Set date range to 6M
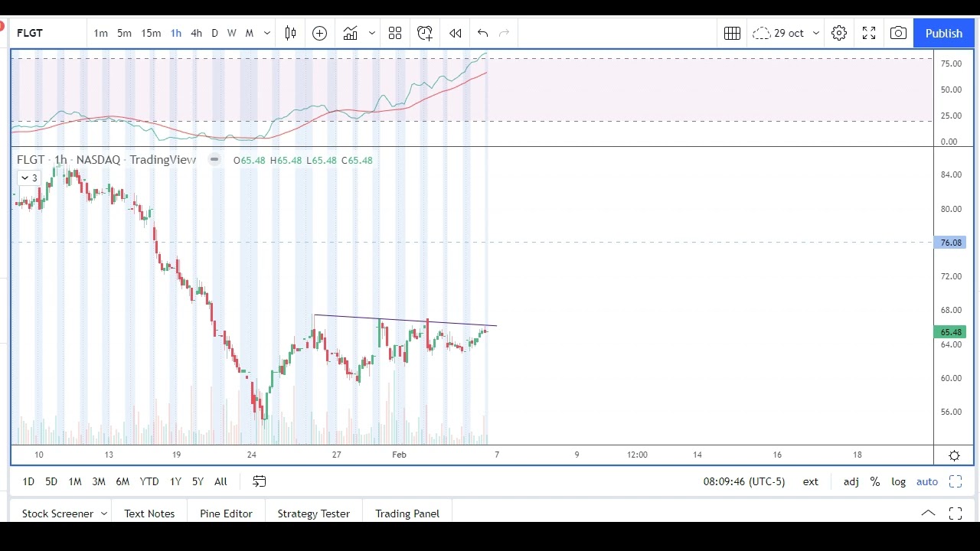The height and width of the screenshot is (551, 980). [122, 481]
